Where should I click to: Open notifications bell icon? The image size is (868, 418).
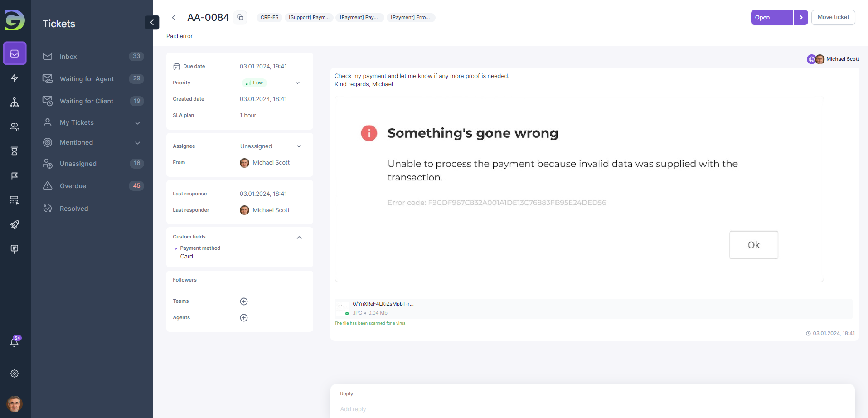15,342
